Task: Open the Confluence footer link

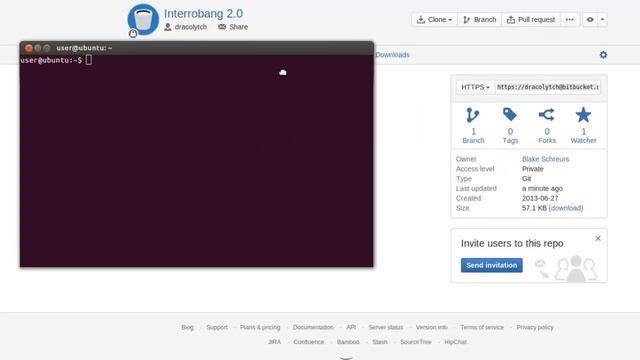Action: 309,342
